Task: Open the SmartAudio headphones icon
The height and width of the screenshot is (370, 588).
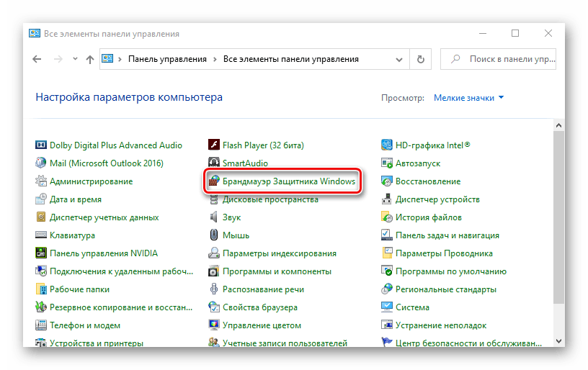Action: click(214, 163)
